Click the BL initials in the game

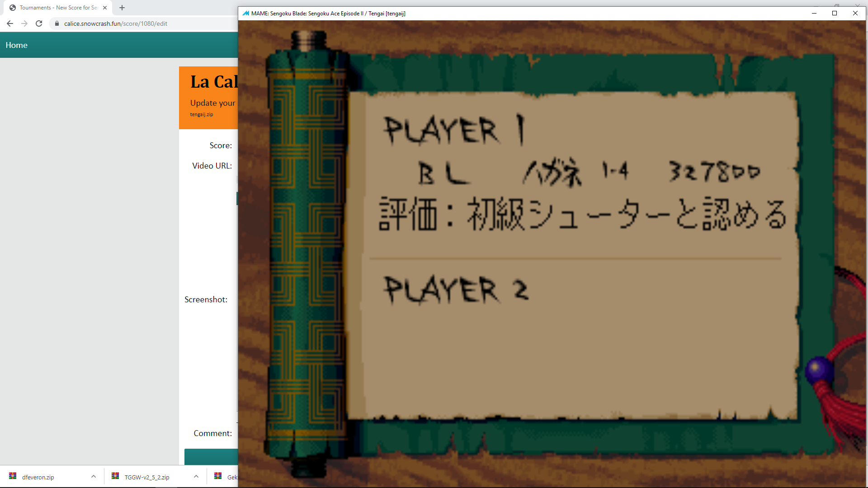[x=443, y=173]
